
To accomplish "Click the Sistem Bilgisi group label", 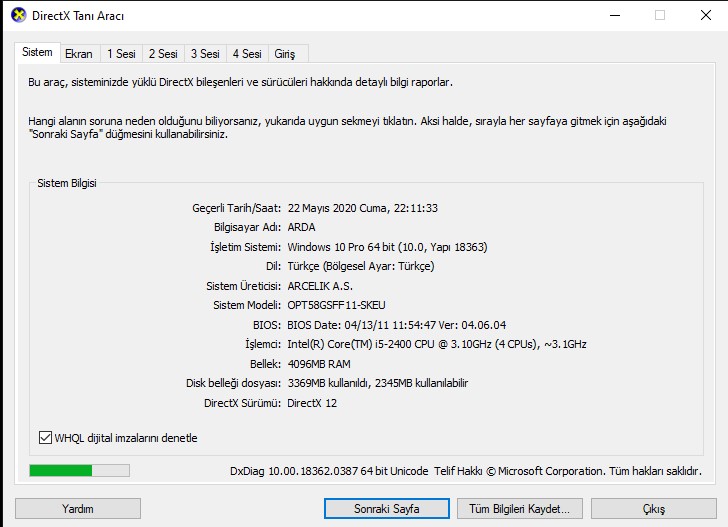I will coord(67,183).
